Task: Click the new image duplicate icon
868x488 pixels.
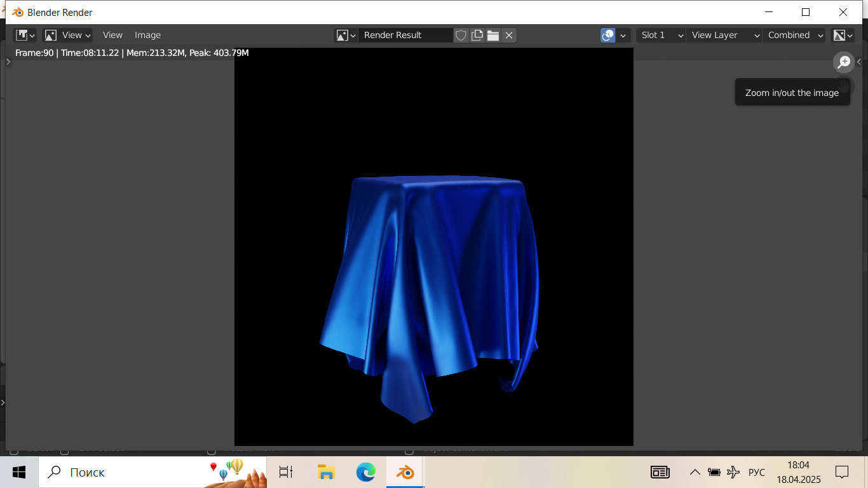Action: [477, 35]
